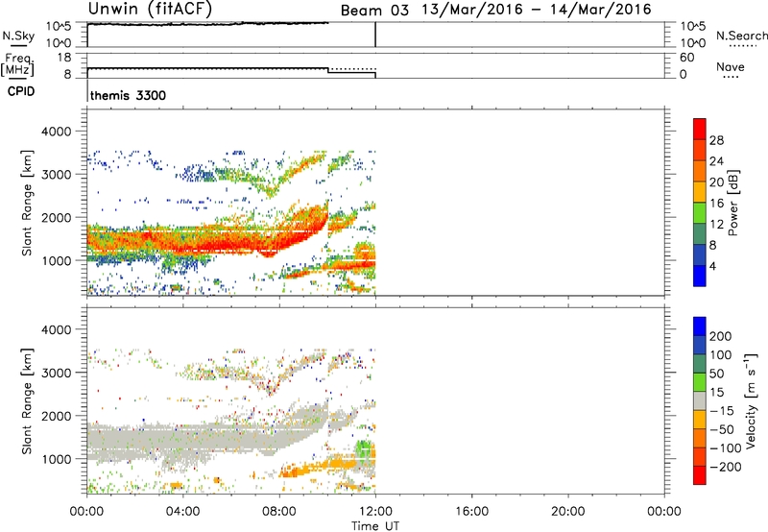
Task: Click the 'Nave' legend label
Action: coord(730,66)
